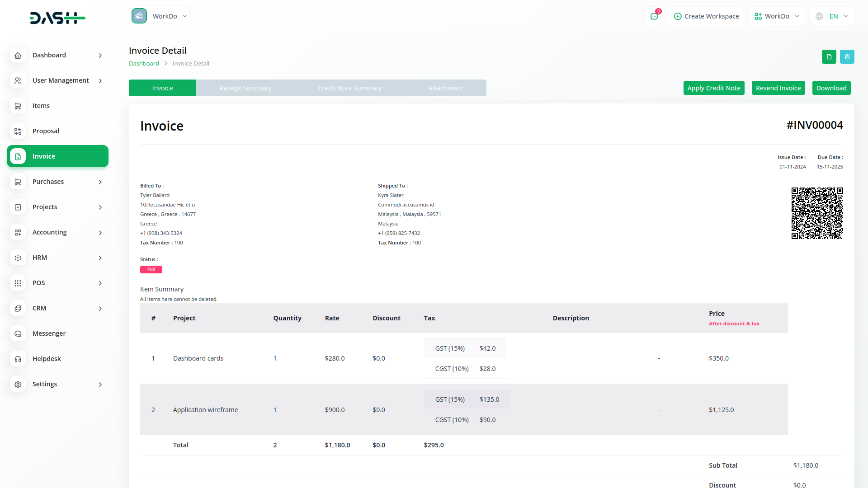Viewport: 868px width, 488px height.
Task: Open the green document export icon
Action: click(829, 56)
